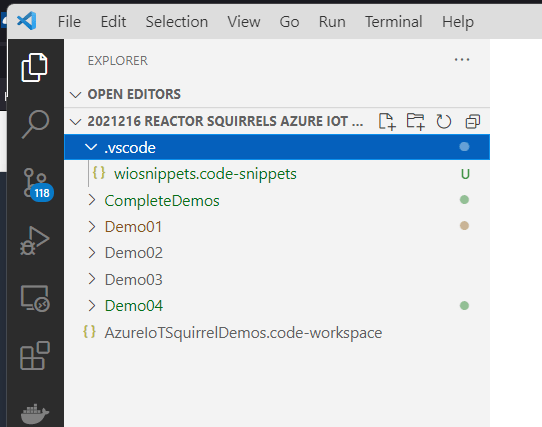The height and width of the screenshot is (427, 542).
Task: Open the Go menu
Action: tap(289, 22)
